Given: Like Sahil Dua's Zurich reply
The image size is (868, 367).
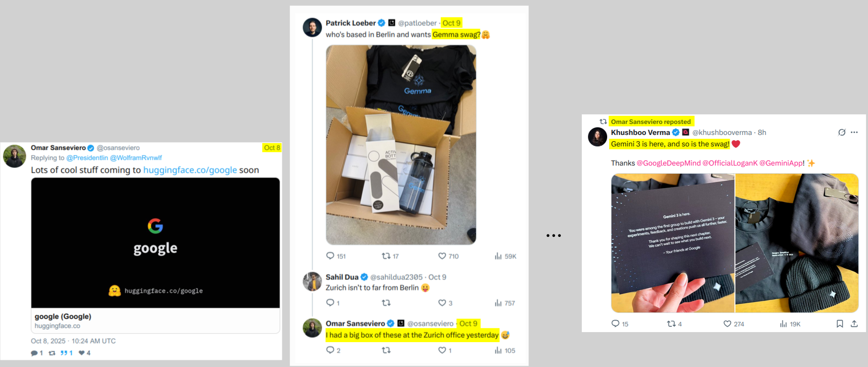Looking at the screenshot, I should pos(442,303).
